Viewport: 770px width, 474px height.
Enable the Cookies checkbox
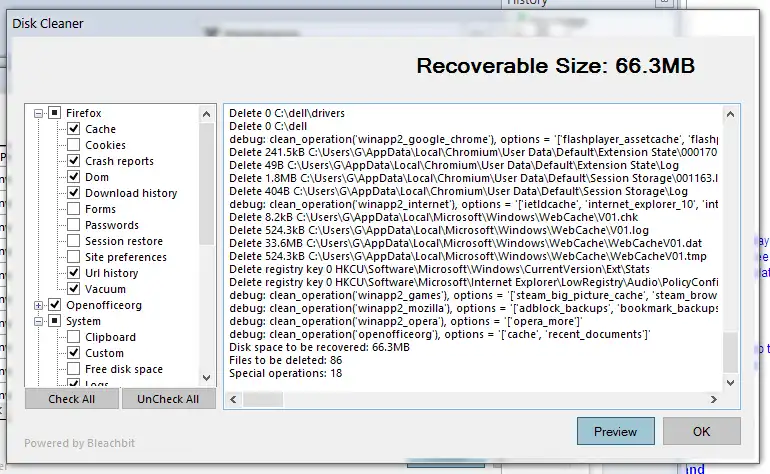(x=74, y=145)
